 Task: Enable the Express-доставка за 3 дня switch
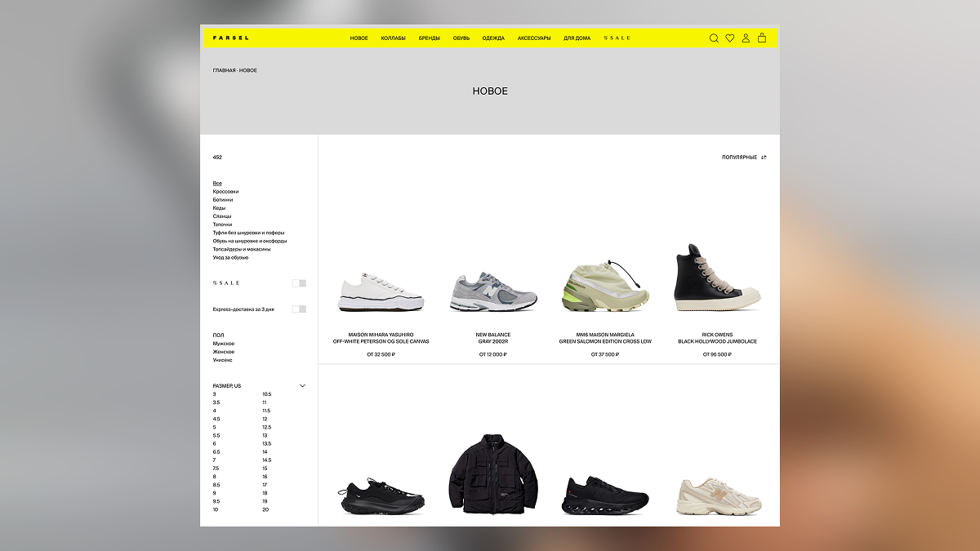tap(299, 309)
